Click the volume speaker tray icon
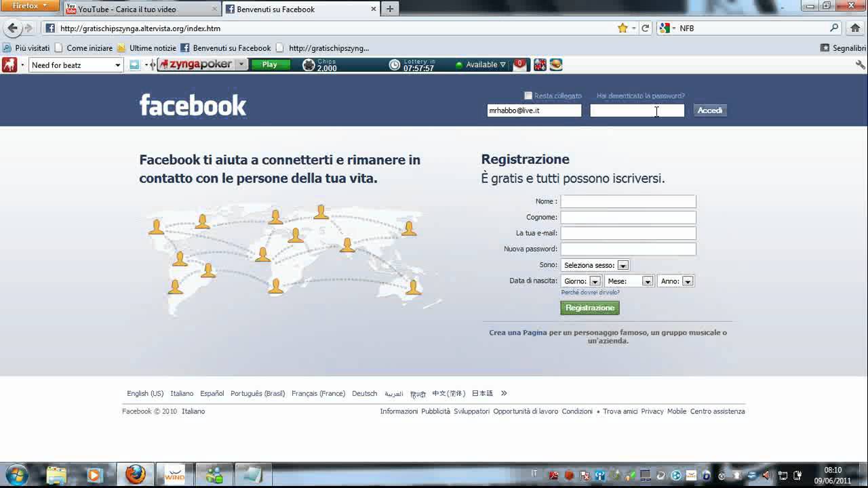This screenshot has height=488, width=868. coord(767,475)
